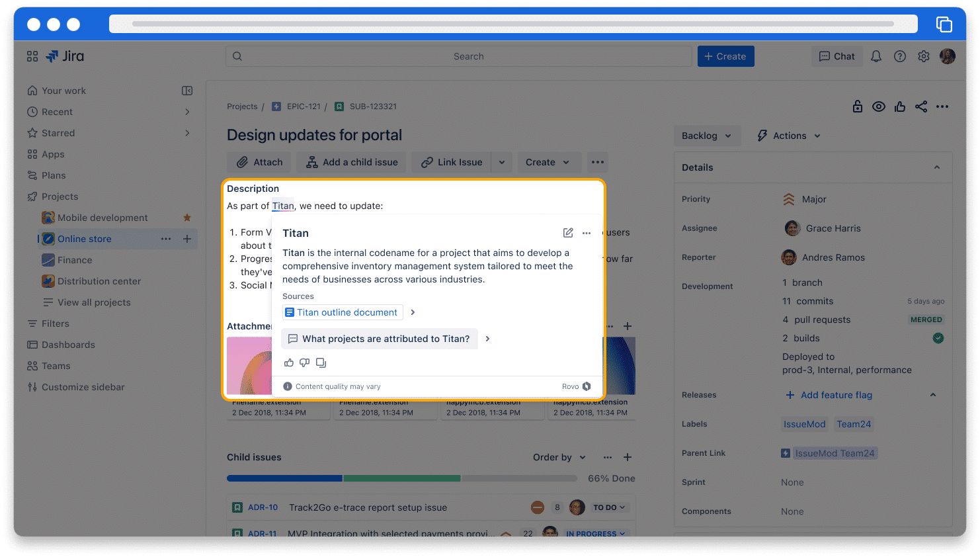Screen dimensions: 980x557
Task: Click the share issue icon
Action: click(x=921, y=107)
